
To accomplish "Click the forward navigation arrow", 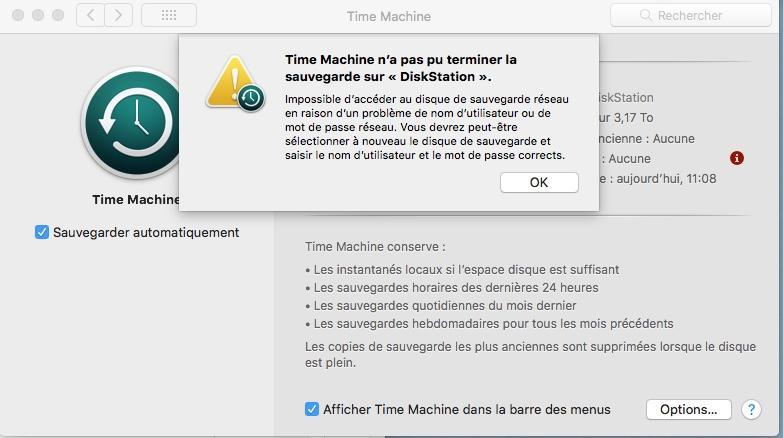I will [119, 15].
